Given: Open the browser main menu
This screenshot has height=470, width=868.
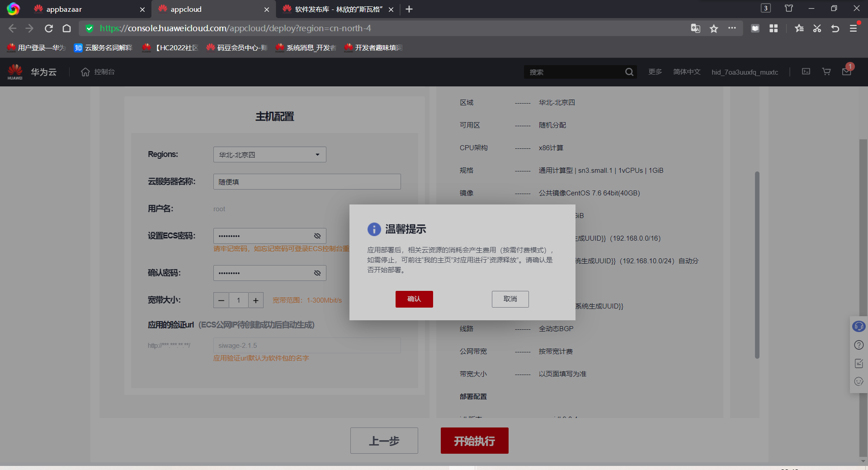Looking at the screenshot, I should (854, 28).
